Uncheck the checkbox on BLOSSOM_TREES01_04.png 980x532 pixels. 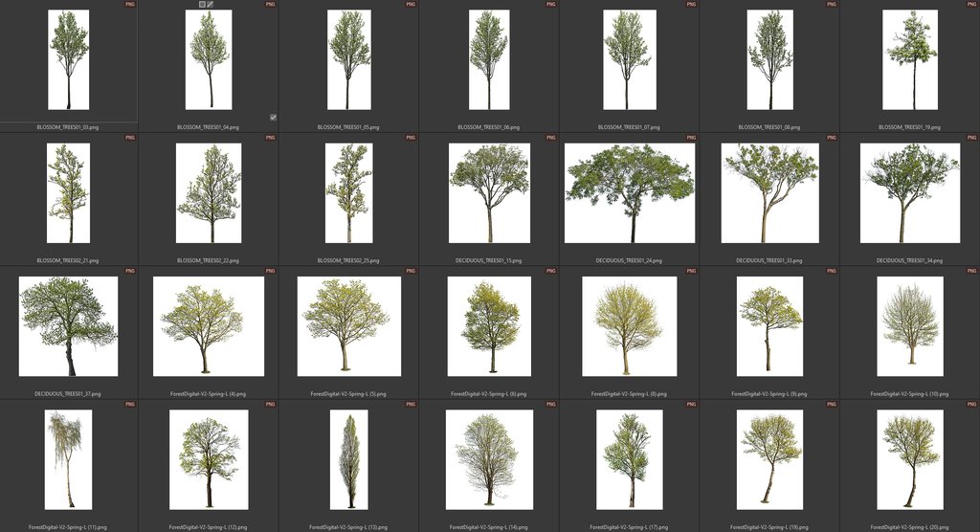tap(273, 117)
